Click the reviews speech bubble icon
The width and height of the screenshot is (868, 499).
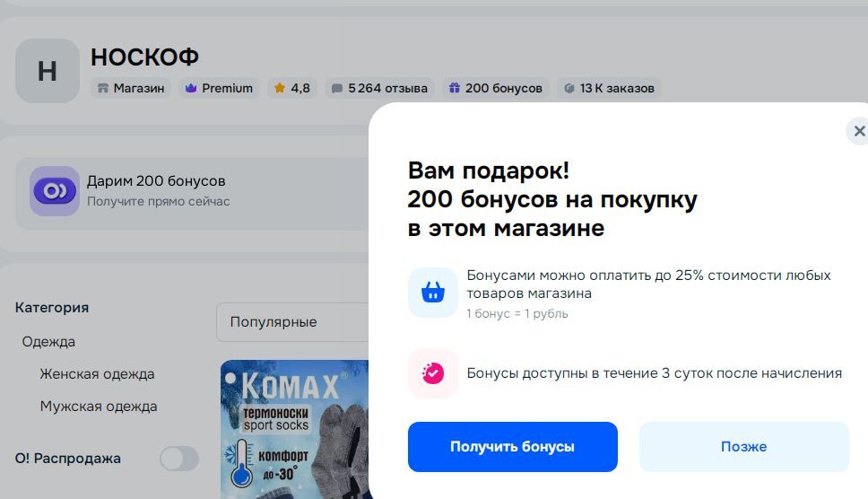point(337,88)
